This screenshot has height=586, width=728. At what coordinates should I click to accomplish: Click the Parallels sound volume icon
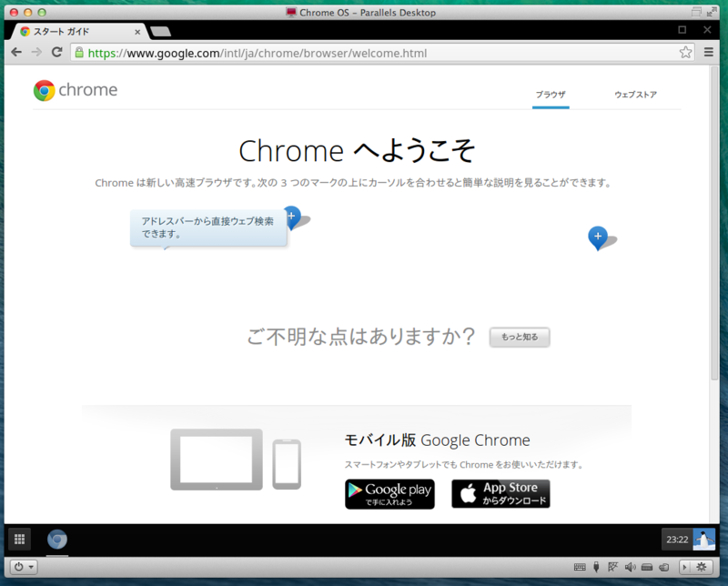630,567
